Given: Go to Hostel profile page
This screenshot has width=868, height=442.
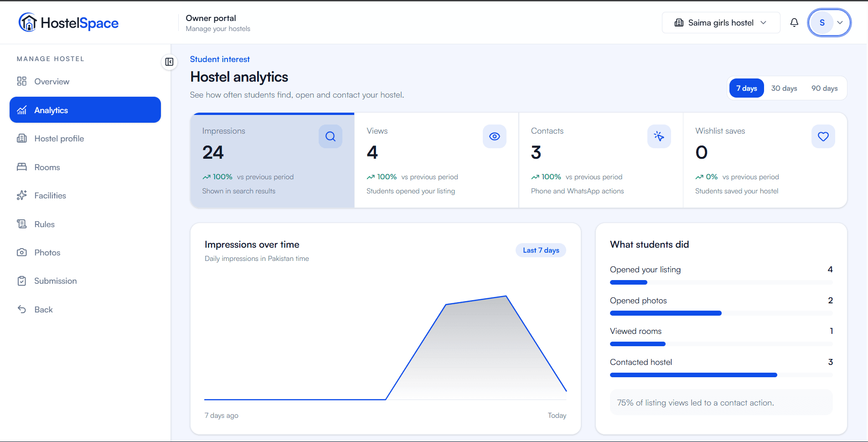Looking at the screenshot, I should (x=85, y=138).
